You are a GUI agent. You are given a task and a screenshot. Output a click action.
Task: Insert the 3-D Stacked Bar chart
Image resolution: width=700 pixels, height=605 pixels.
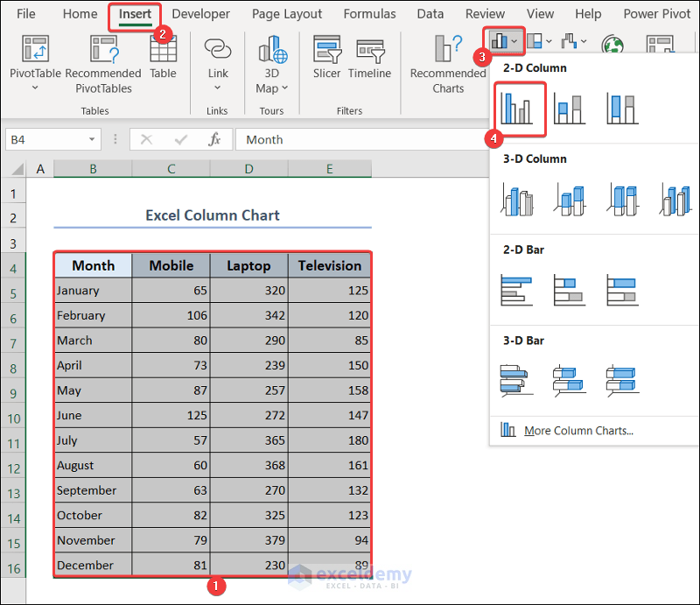click(570, 381)
